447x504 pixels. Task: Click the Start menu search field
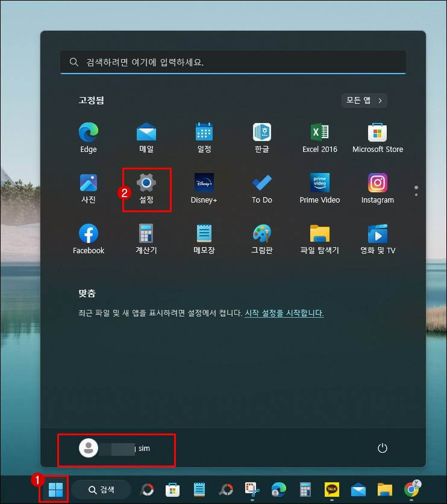coord(233,62)
